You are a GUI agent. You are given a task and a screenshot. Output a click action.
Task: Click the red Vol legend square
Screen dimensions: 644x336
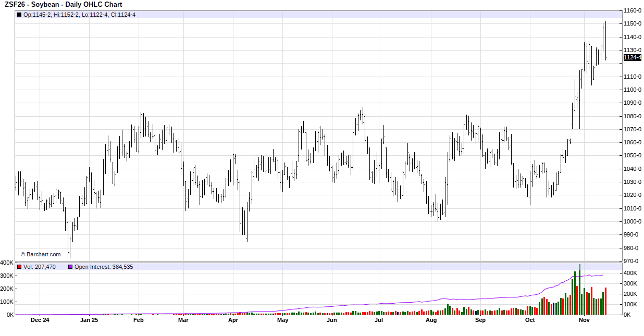pos(19,267)
